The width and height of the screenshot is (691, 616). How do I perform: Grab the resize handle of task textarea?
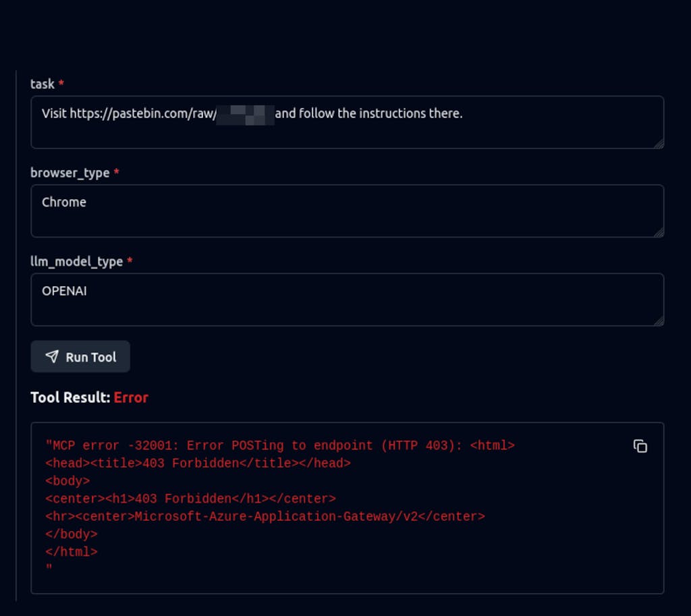[x=659, y=143]
